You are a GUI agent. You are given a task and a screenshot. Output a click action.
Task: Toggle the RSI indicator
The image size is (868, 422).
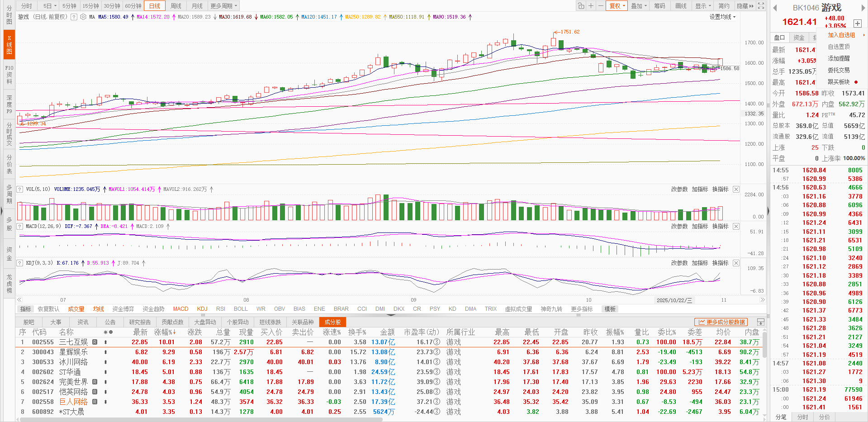(x=220, y=309)
